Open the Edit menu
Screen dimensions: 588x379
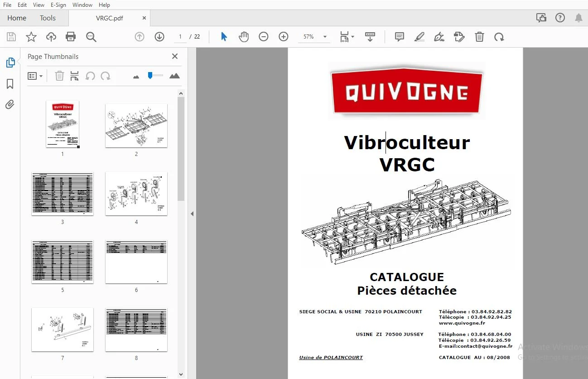22,5
